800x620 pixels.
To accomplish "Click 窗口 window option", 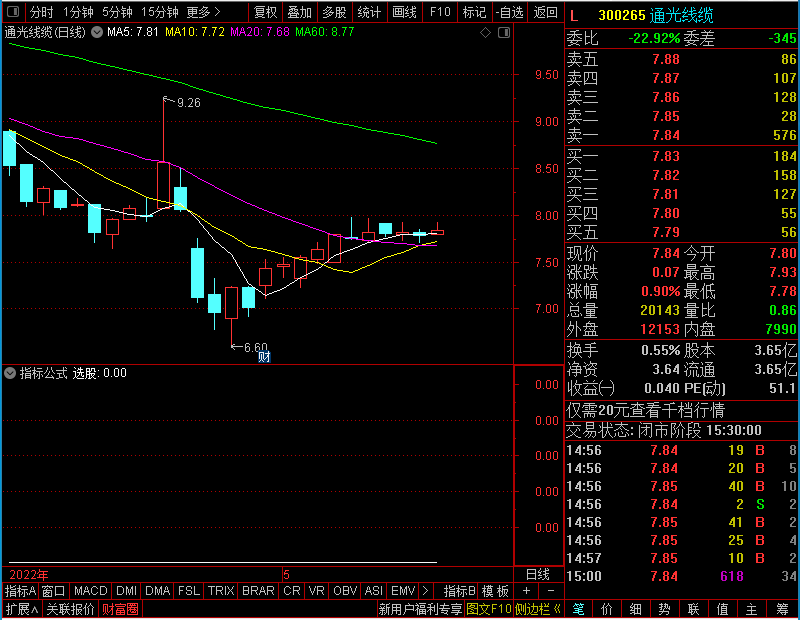I will (53, 591).
